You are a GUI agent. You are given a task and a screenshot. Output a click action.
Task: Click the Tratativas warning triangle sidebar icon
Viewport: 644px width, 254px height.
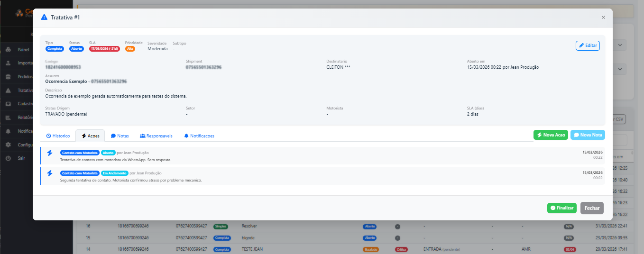(8, 91)
